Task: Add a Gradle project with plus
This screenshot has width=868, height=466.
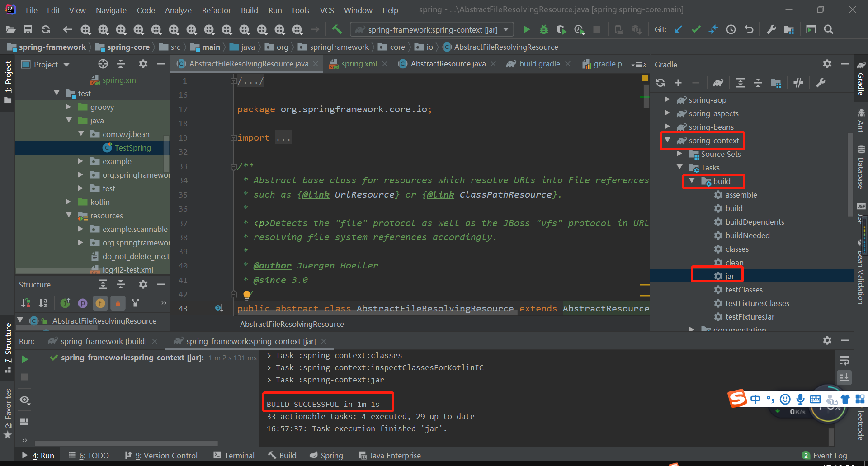Action: [678, 83]
